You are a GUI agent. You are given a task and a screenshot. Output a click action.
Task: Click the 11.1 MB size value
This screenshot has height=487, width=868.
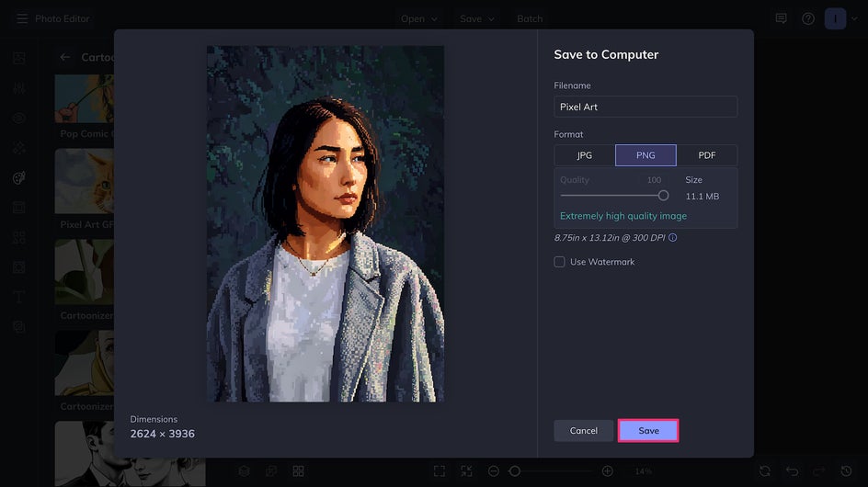[x=702, y=197]
